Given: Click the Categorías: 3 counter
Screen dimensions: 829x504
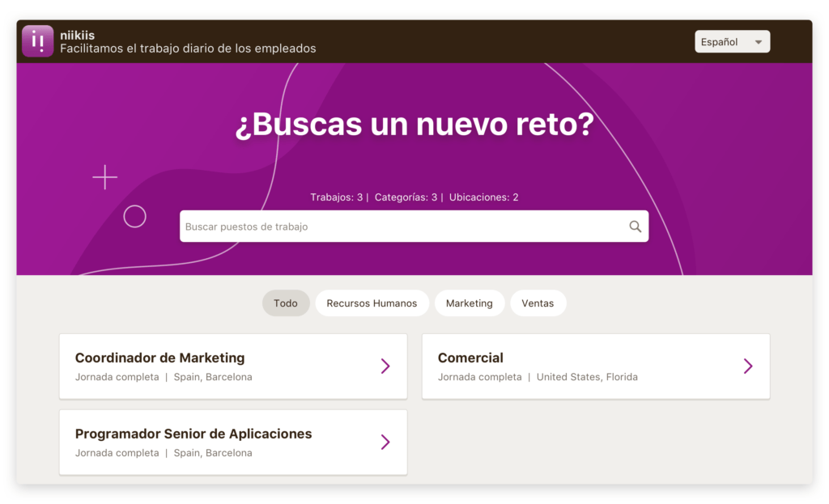Looking at the screenshot, I should click(406, 197).
